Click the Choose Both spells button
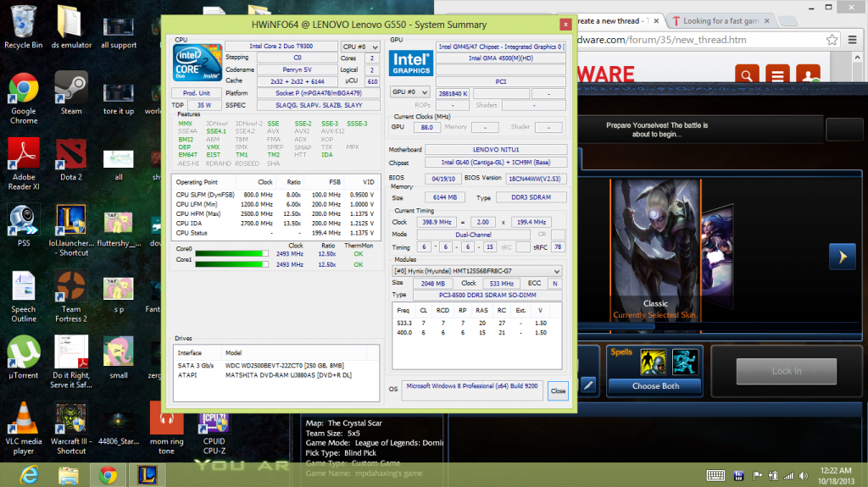Image resolution: width=868 pixels, height=487 pixels. click(655, 386)
